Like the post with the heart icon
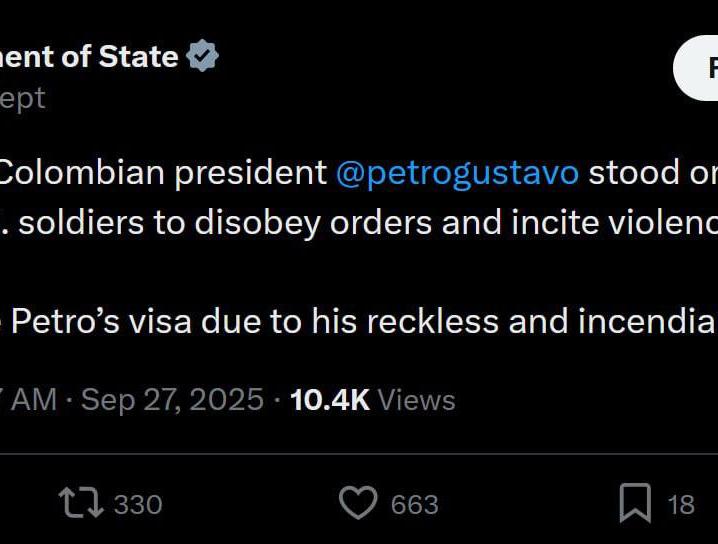This screenshot has width=718, height=544. 358,503
